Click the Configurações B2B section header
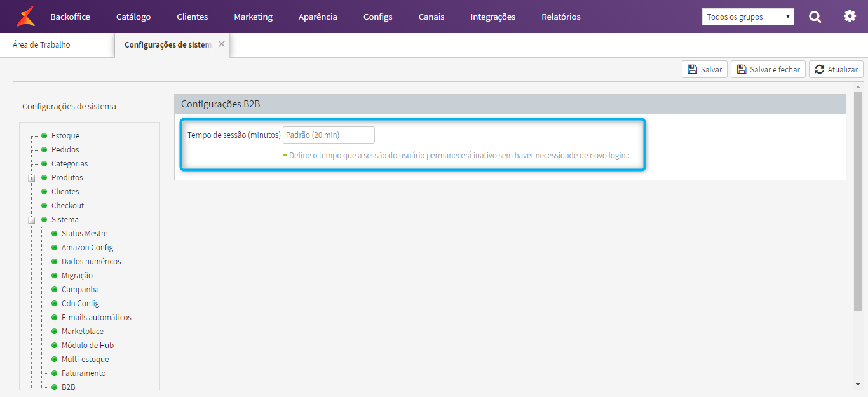Image resolution: width=868 pixels, height=397 pixels. (x=510, y=104)
